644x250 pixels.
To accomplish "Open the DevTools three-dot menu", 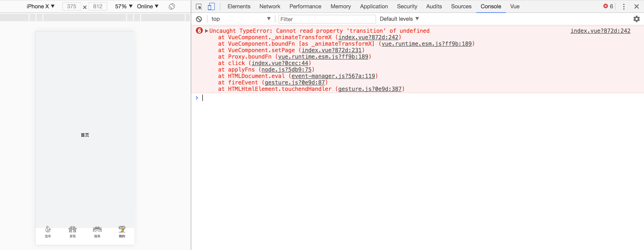I will (624, 6).
